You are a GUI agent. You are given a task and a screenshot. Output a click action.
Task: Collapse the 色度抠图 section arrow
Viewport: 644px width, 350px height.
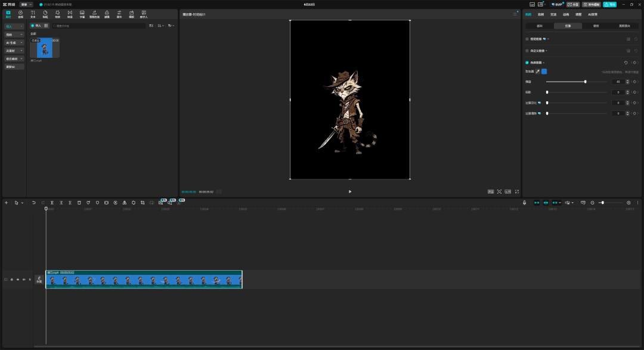pyautogui.click(x=544, y=63)
